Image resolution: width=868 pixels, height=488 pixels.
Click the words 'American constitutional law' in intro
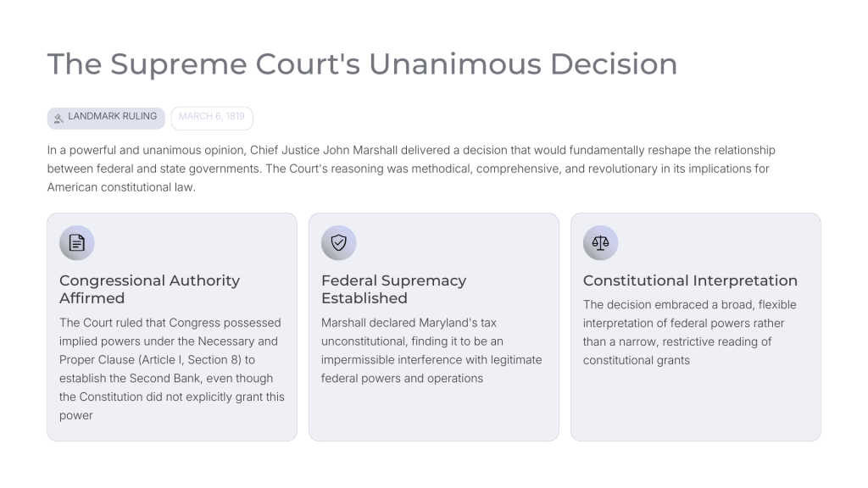[120, 187]
